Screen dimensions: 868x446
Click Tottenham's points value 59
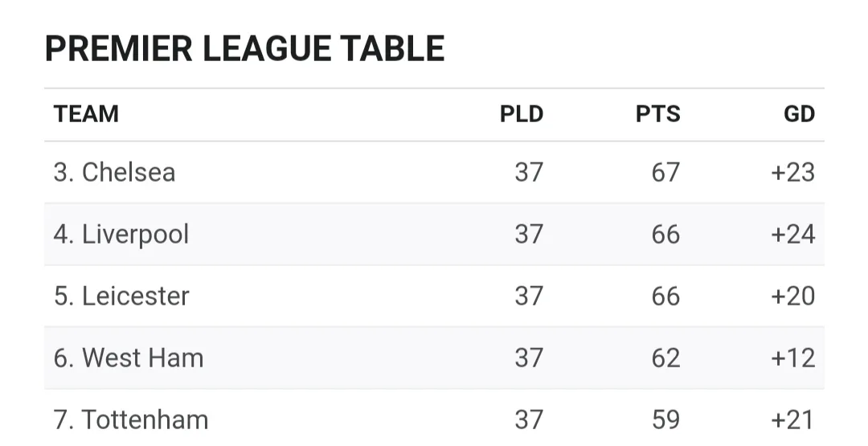click(x=665, y=419)
